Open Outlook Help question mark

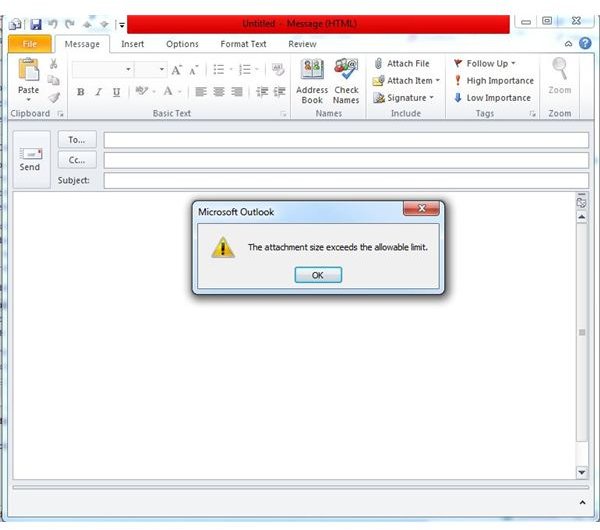click(x=585, y=43)
